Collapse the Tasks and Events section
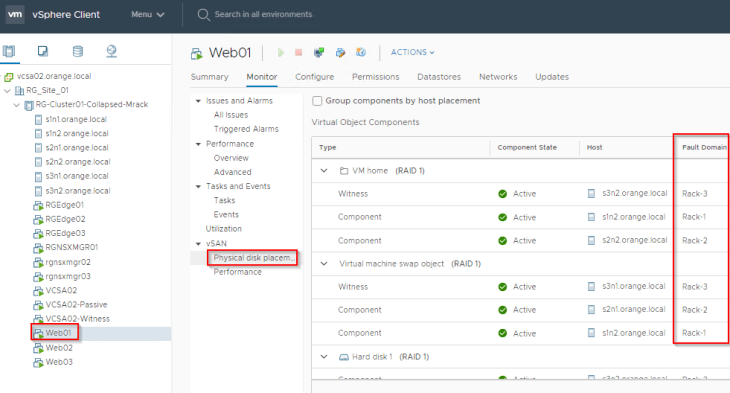Viewport: 730px width, 393px height. coord(198,186)
